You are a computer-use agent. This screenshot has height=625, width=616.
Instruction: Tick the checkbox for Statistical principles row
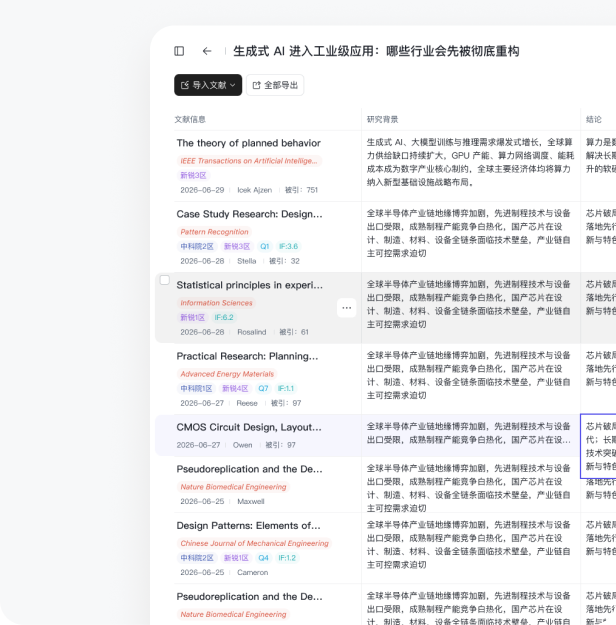[165, 280]
